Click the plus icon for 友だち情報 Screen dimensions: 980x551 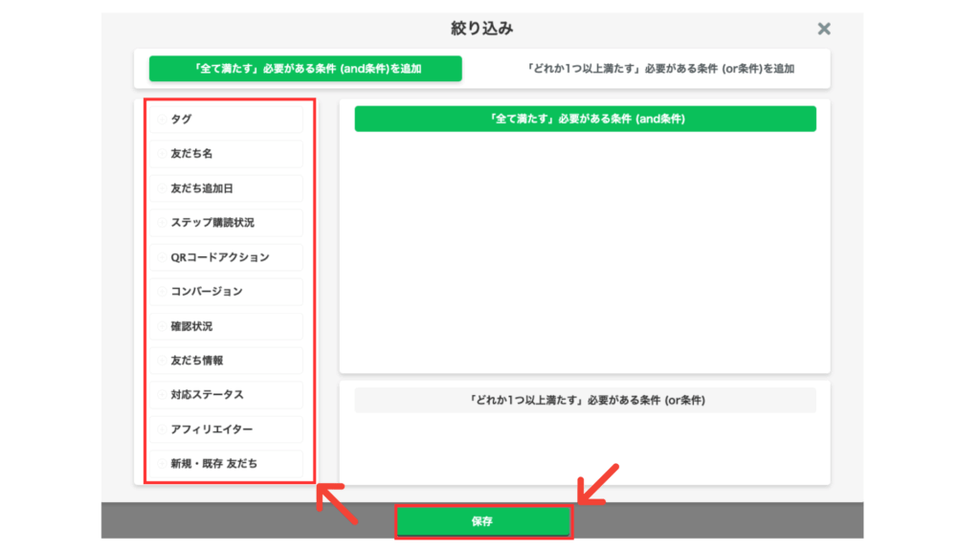[163, 361]
